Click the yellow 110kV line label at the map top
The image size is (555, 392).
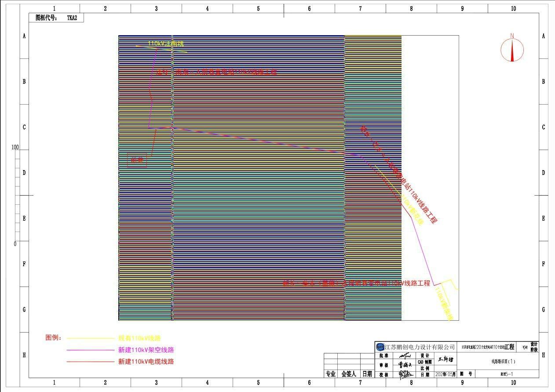pyautogui.click(x=165, y=44)
